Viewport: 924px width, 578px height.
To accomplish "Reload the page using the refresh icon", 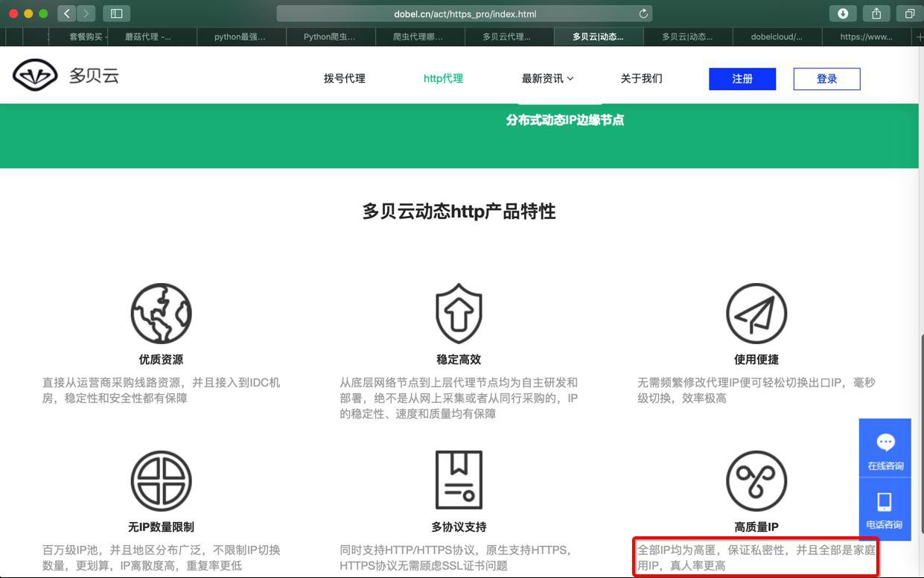I will point(643,13).
